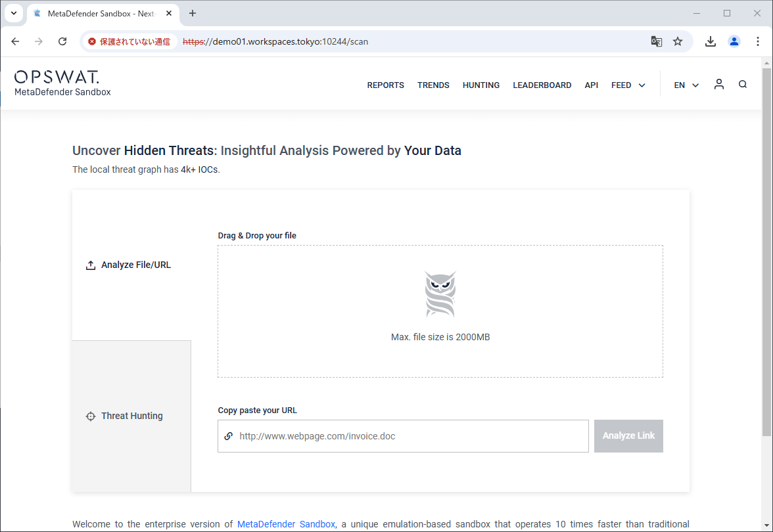Click the browser profile avatar icon
This screenshot has height=532, width=773.
tap(734, 41)
